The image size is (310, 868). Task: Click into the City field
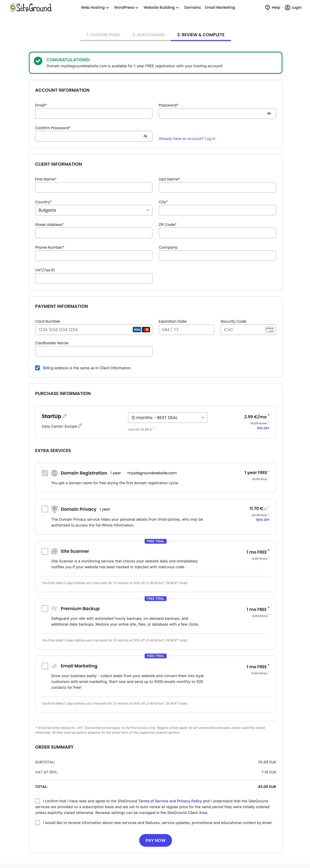217,210
